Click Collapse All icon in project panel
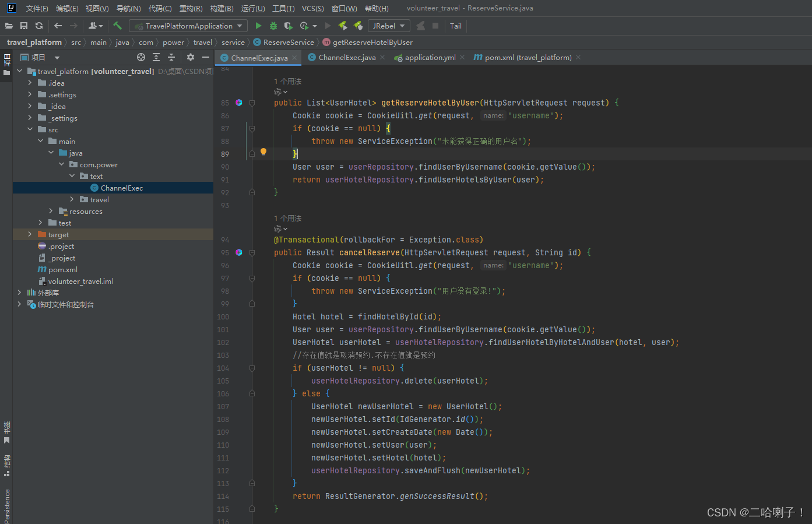812x524 pixels. 171,57
